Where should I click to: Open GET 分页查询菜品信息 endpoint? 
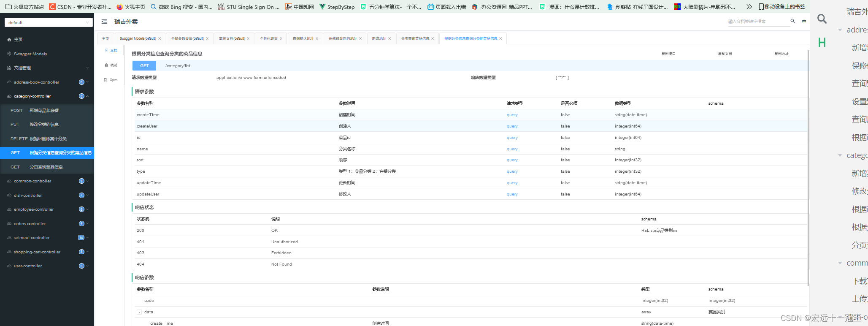click(47, 167)
